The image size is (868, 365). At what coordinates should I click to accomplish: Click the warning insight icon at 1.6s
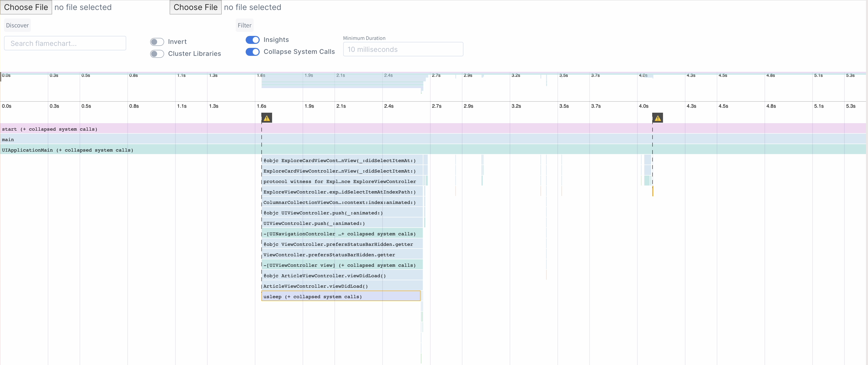(267, 118)
